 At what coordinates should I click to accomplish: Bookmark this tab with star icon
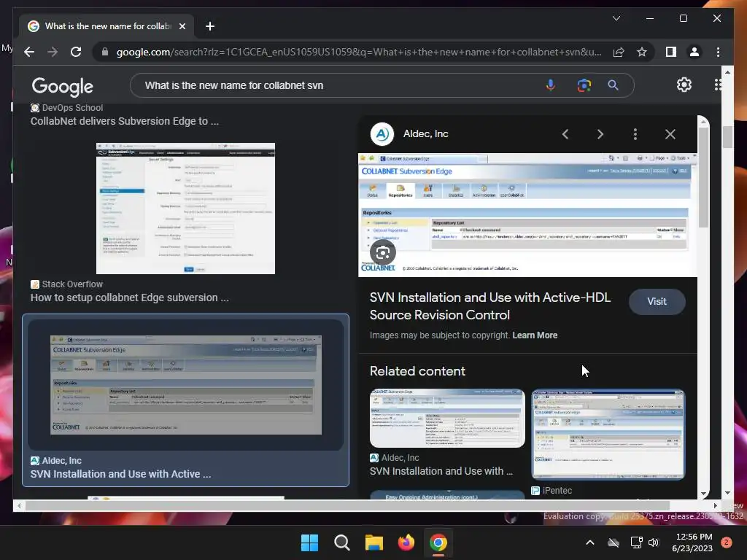pos(642,52)
